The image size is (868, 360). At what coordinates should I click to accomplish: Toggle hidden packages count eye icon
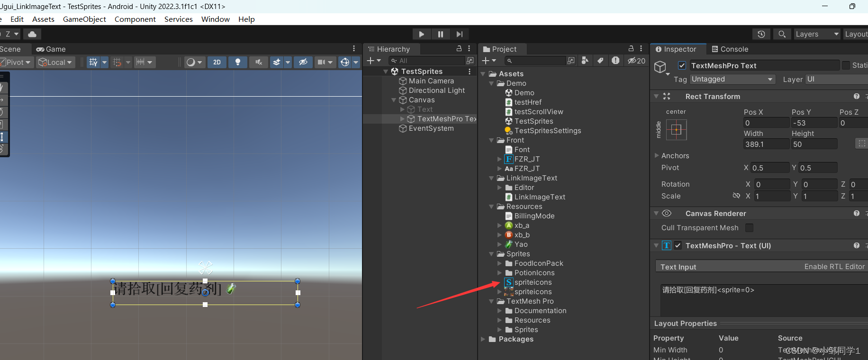point(636,61)
